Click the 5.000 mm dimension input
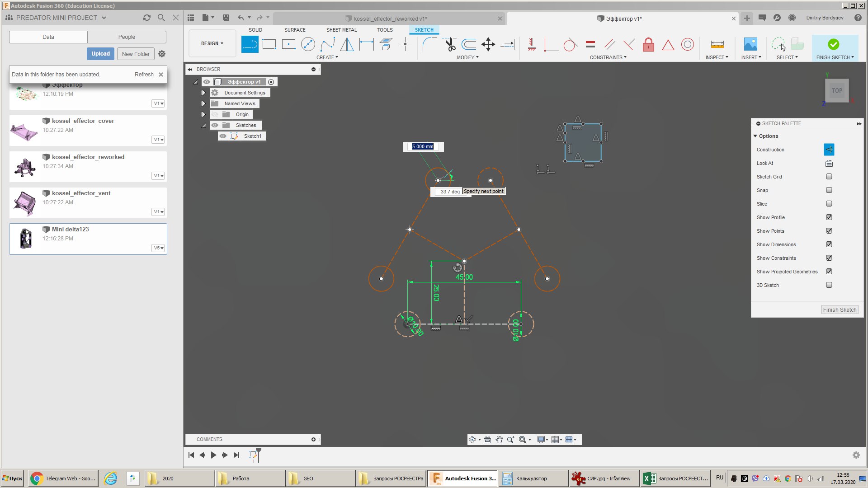Image resolution: width=868 pixels, height=488 pixels. (423, 146)
